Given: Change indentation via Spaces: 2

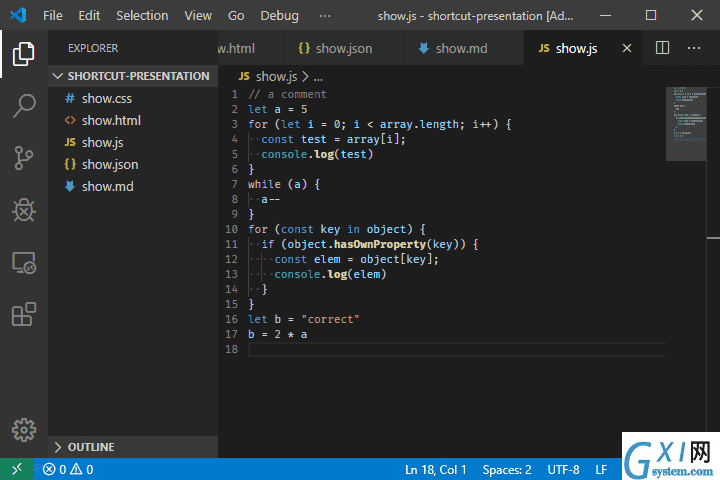Looking at the screenshot, I should (x=507, y=469).
